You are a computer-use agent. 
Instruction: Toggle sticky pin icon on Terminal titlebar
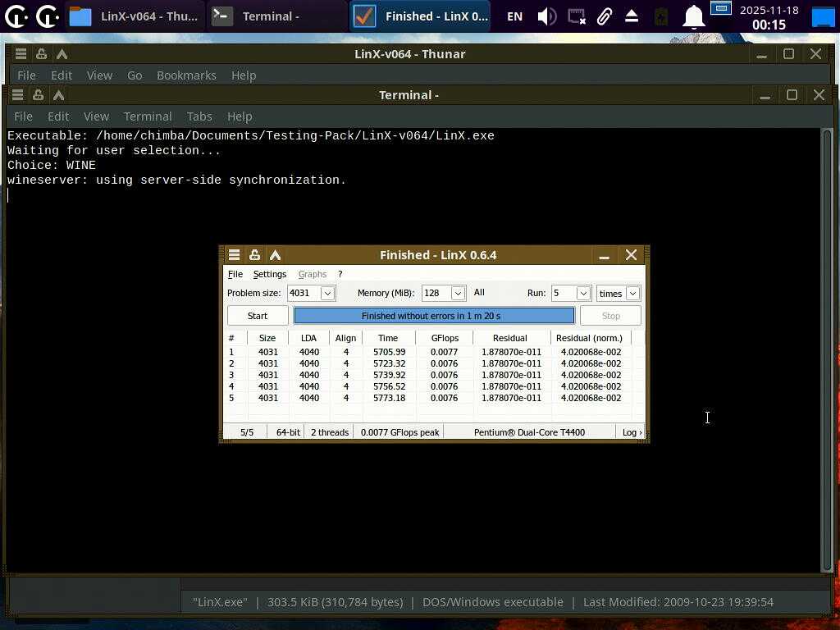[x=38, y=95]
